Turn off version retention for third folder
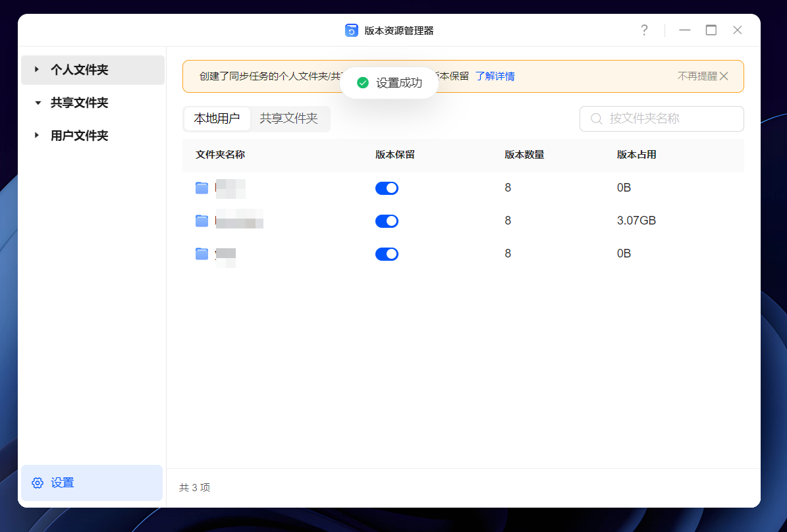 coord(387,254)
